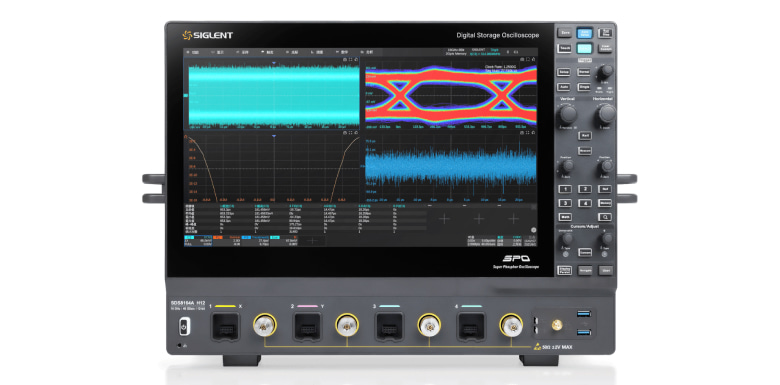Open the first on-screen menu item
780x385 pixels.
(x=194, y=52)
